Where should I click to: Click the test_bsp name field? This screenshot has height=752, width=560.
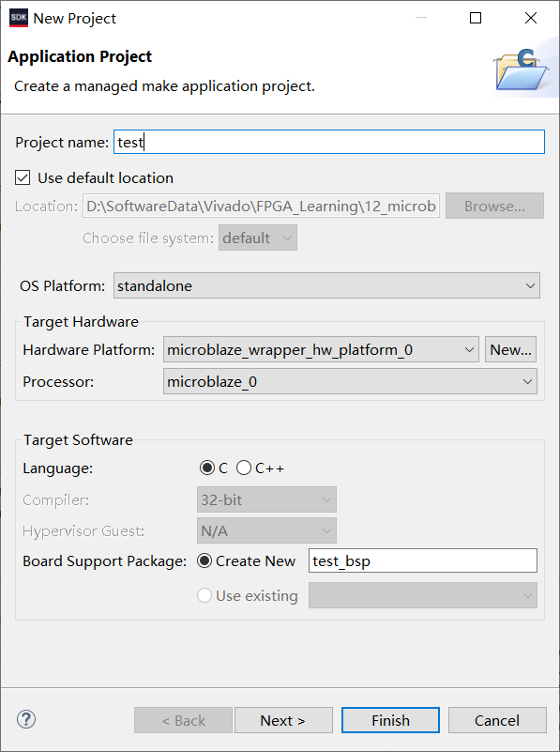(x=423, y=560)
